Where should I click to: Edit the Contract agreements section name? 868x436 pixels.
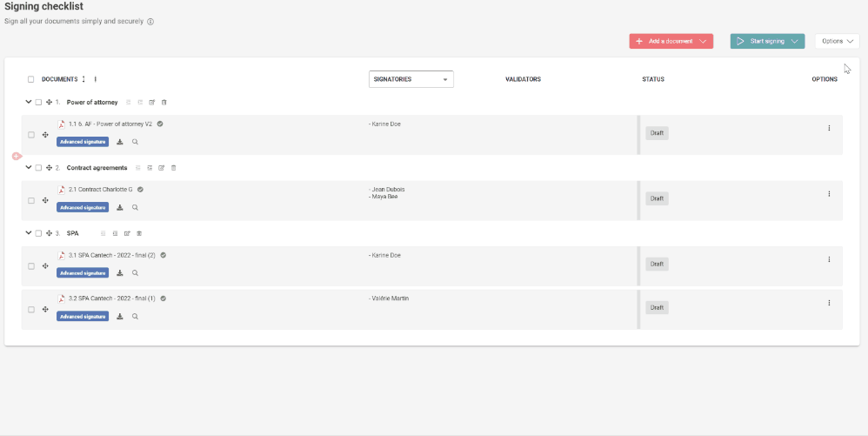[161, 168]
